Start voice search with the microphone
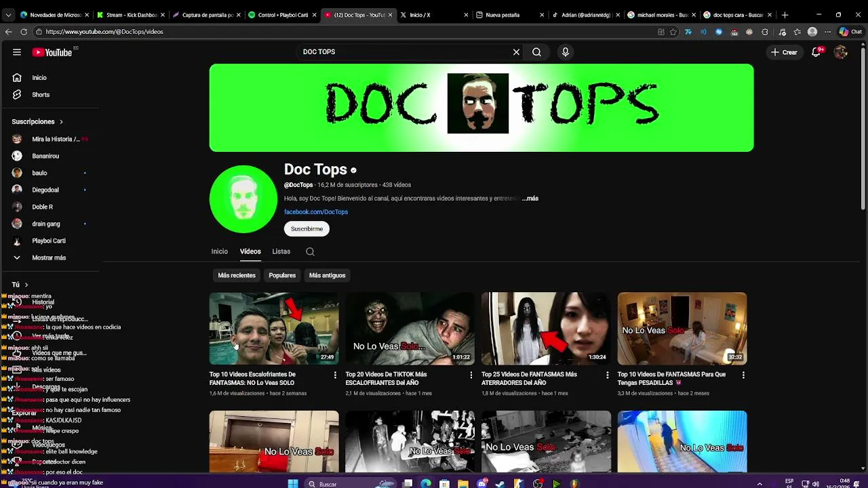This screenshot has width=868, height=488. tap(566, 52)
